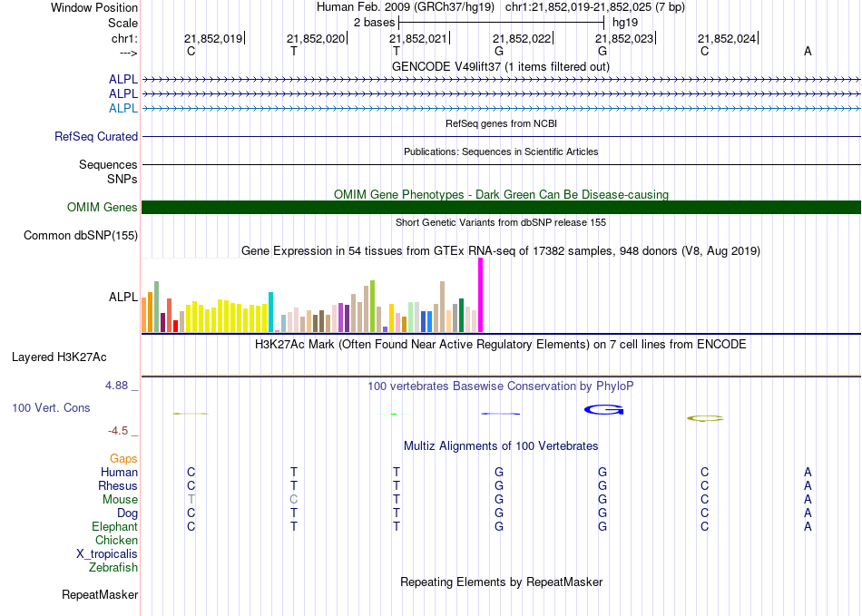Click the large blue G conservation logo
Screen dimensions: 862x616
point(603,410)
